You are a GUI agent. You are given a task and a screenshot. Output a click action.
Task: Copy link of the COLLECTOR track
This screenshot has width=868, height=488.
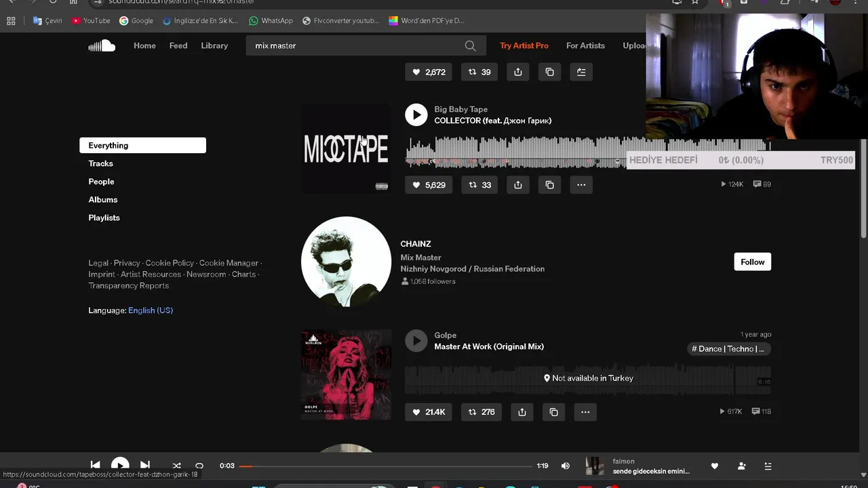click(x=550, y=185)
